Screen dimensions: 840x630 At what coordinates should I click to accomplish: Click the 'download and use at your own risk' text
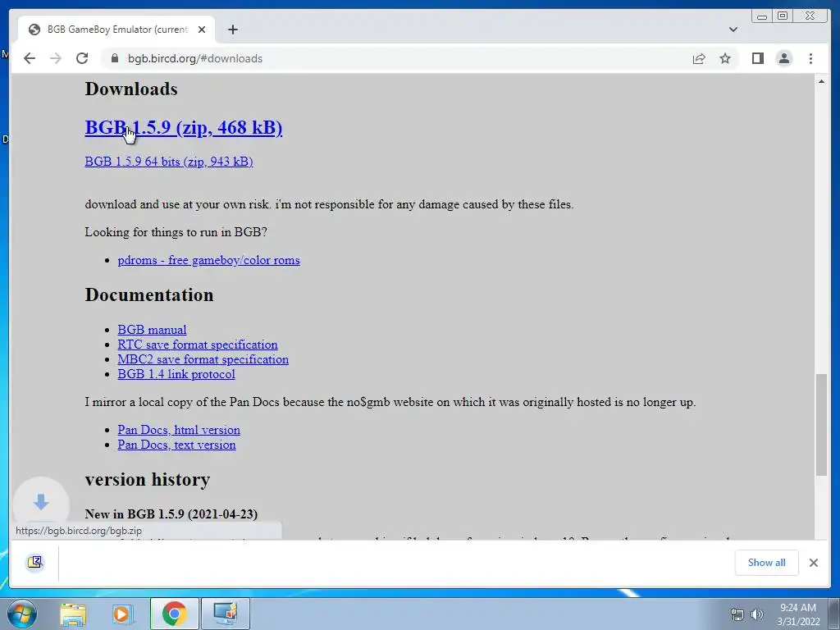pos(329,204)
